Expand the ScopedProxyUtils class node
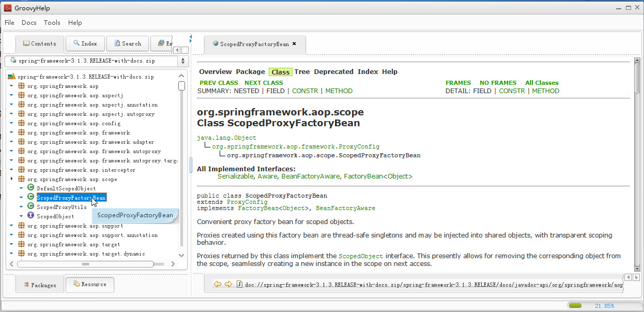The image size is (644, 312). click(x=21, y=207)
